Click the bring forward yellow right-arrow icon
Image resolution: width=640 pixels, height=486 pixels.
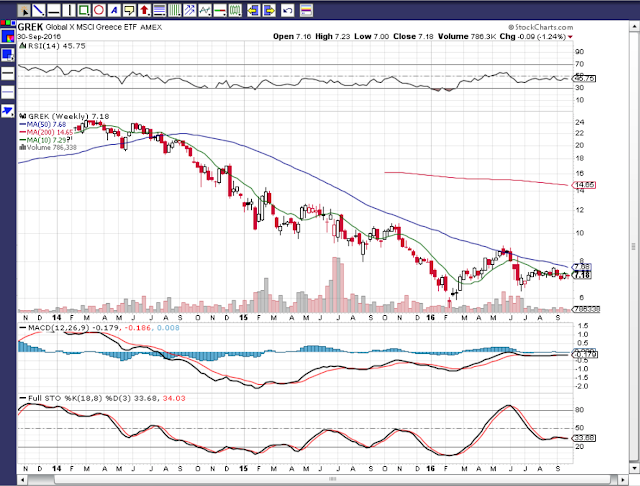click(x=269, y=10)
